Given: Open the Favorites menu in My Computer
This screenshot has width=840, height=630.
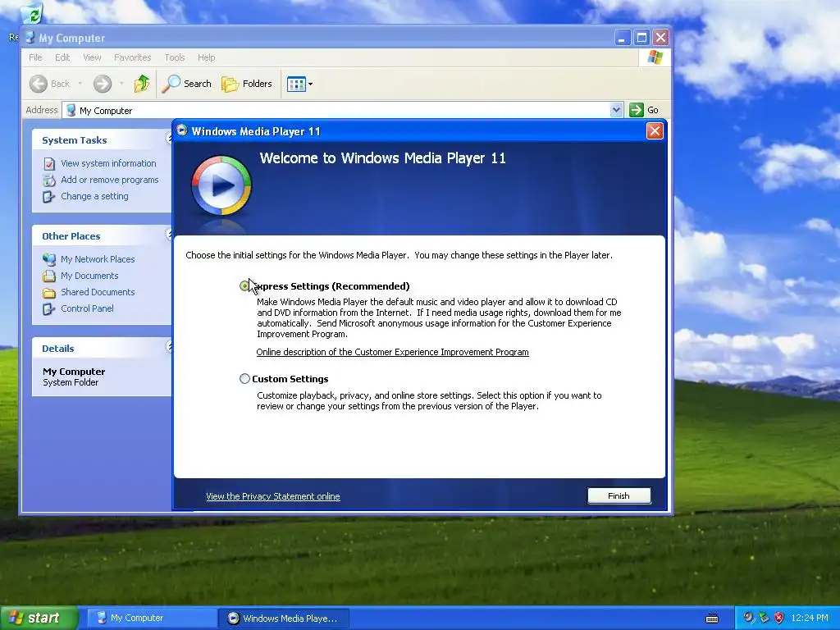Looking at the screenshot, I should coord(132,57).
